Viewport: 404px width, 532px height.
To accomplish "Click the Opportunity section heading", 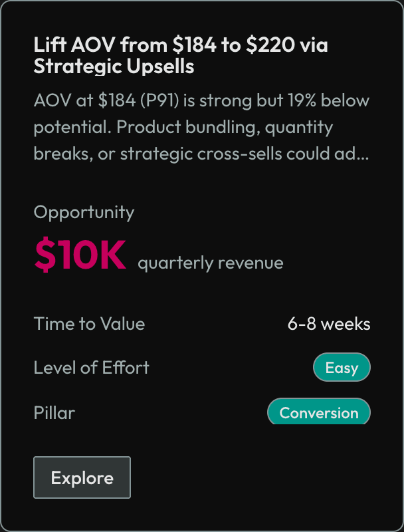I will (84, 211).
